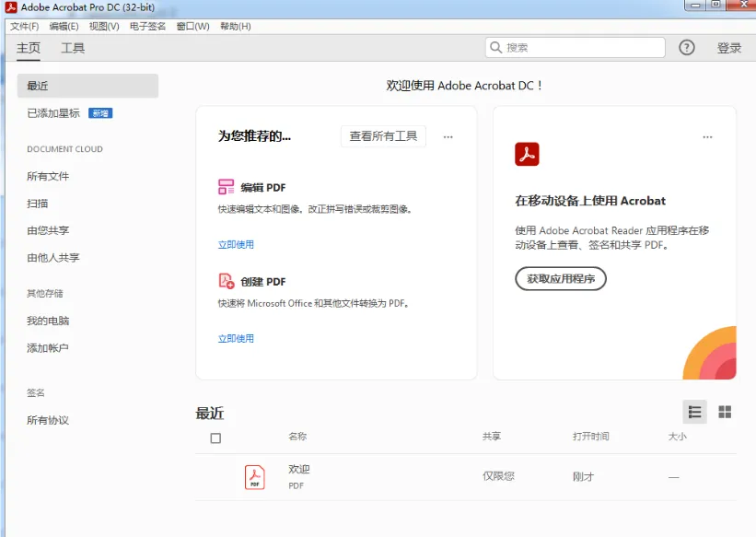Select 已添加星标 in the sidebar
Screen dimensions: 756x537
click(53, 113)
